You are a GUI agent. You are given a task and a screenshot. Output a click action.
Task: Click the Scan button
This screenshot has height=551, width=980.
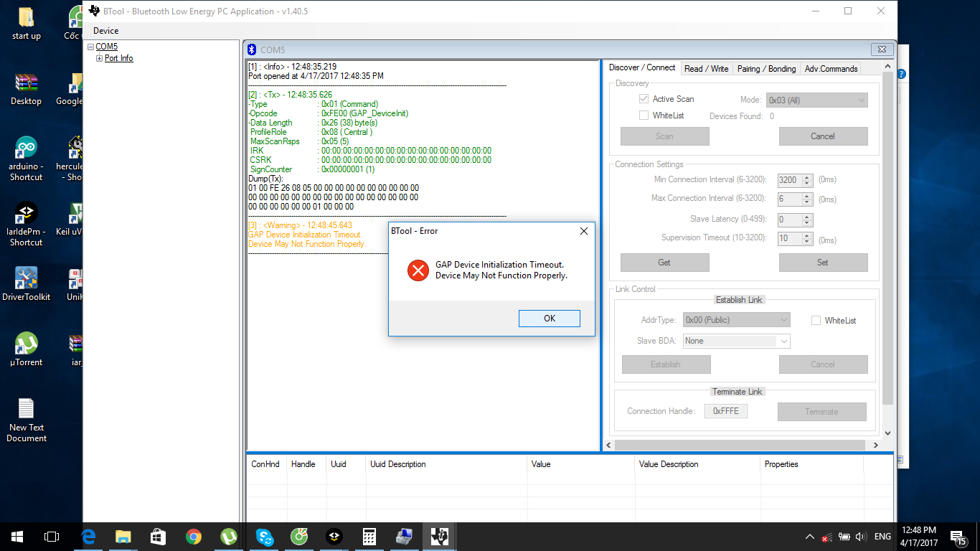pyautogui.click(x=664, y=136)
